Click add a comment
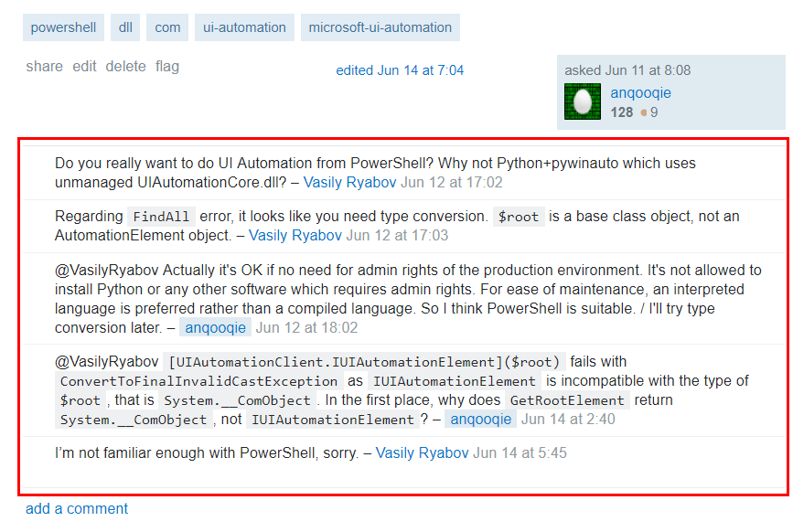The image size is (793, 532). coord(77,508)
